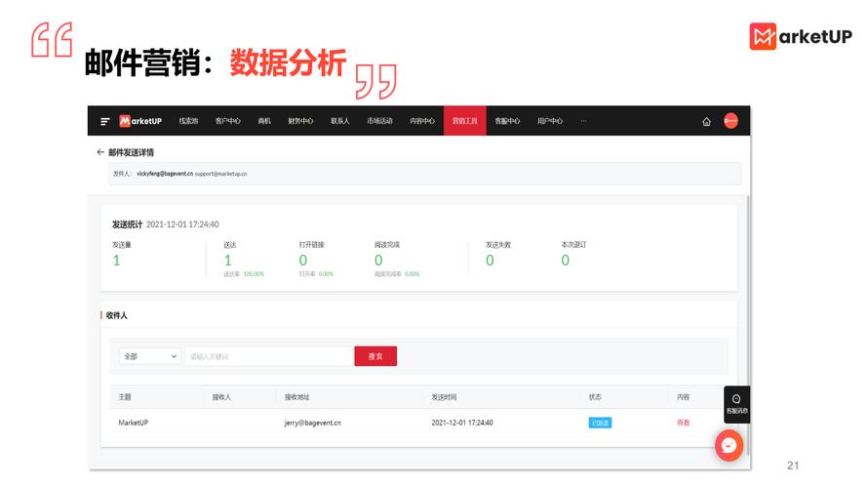The width and height of the screenshot is (868, 488).
Task: Click the MarketUP logo in navbar
Action: (x=140, y=121)
